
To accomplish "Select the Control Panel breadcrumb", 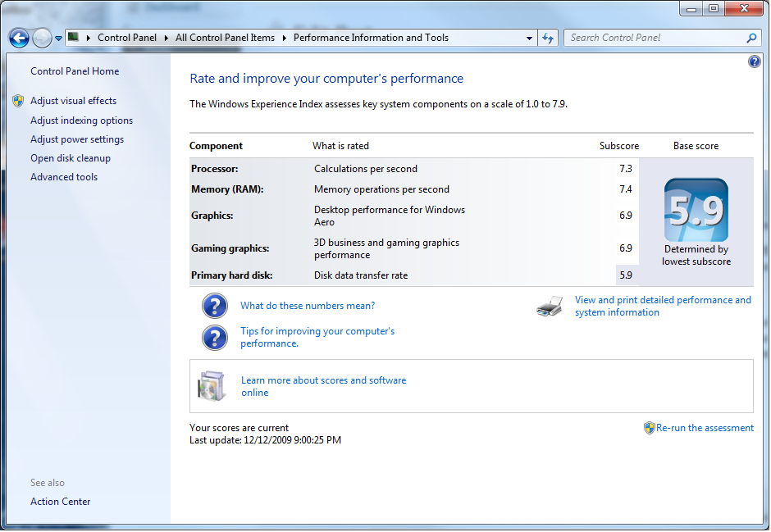I will pyautogui.click(x=127, y=38).
